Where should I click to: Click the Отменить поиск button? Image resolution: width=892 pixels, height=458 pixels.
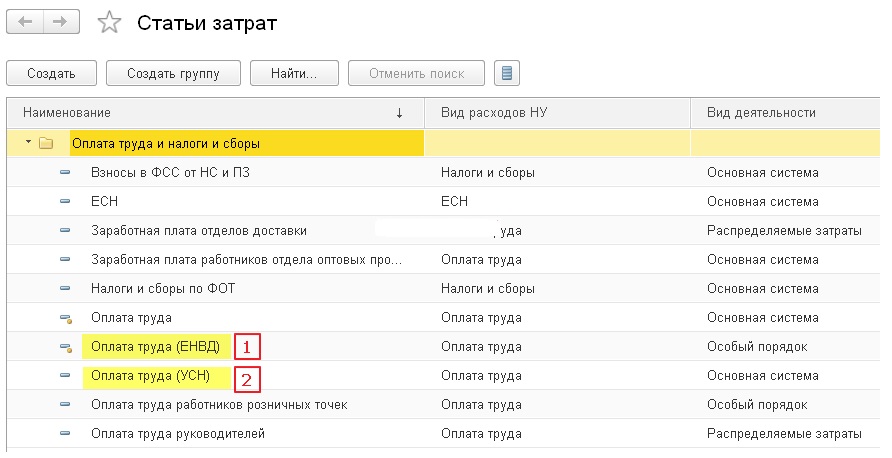tap(416, 73)
